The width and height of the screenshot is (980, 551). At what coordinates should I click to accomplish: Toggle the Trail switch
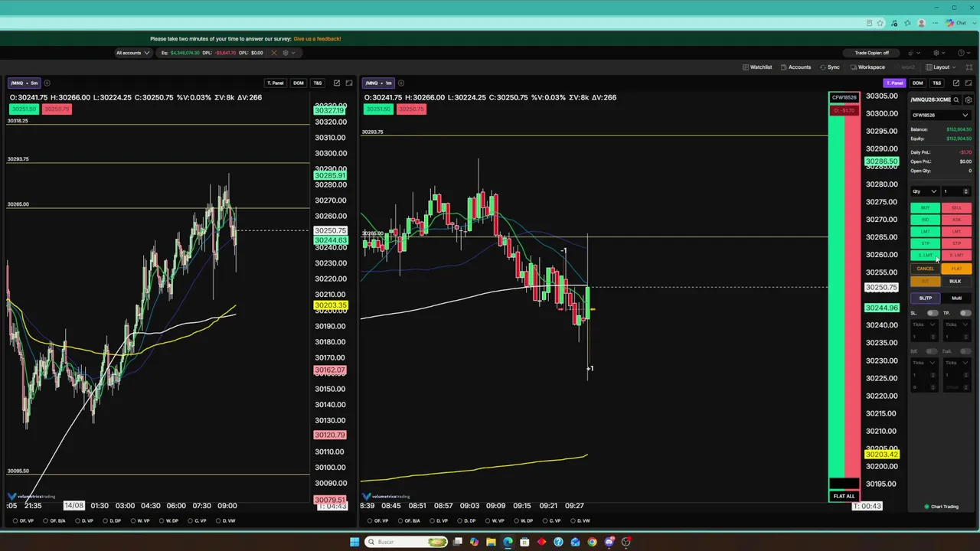(965, 351)
